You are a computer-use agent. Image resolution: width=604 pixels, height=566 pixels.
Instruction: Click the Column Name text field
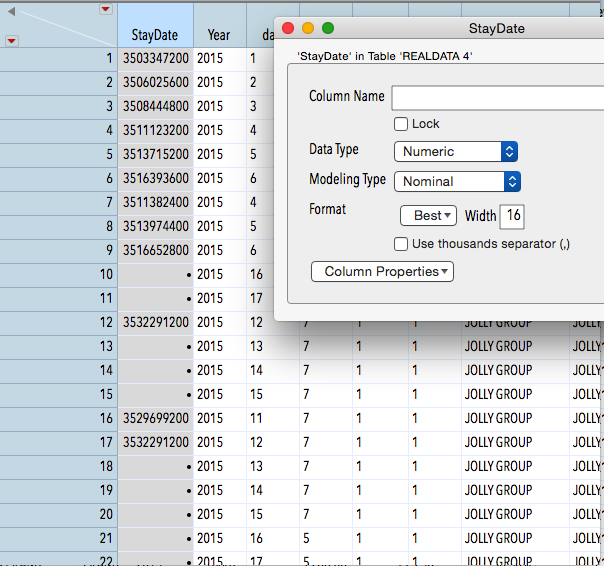point(498,98)
